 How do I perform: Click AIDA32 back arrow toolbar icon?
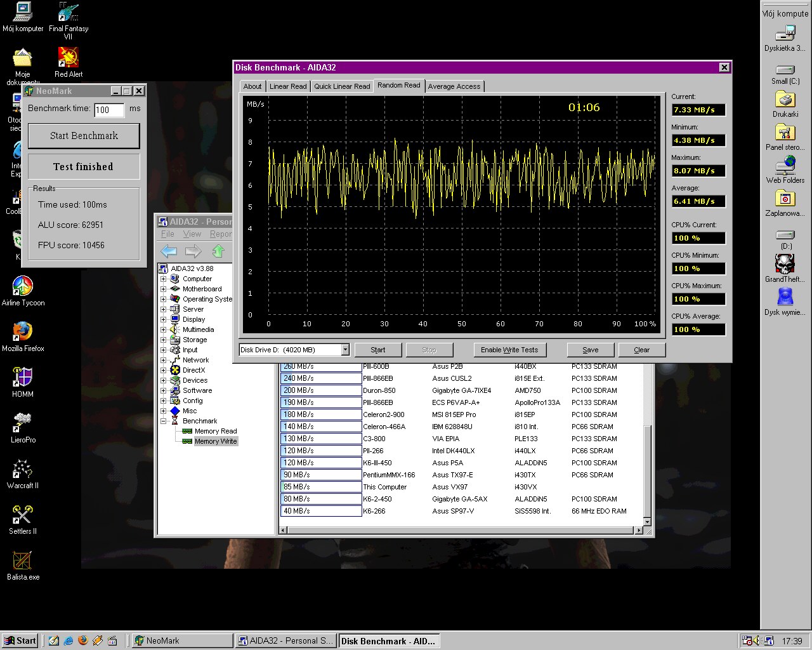pyautogui.click(x=169, y=251)
